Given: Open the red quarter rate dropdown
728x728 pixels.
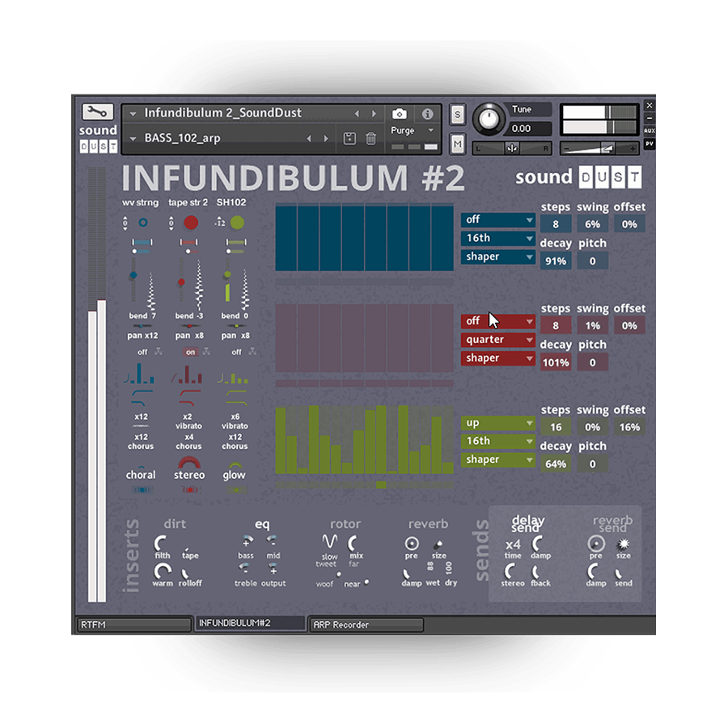Looking at the screenshot, I should point(497,340).
